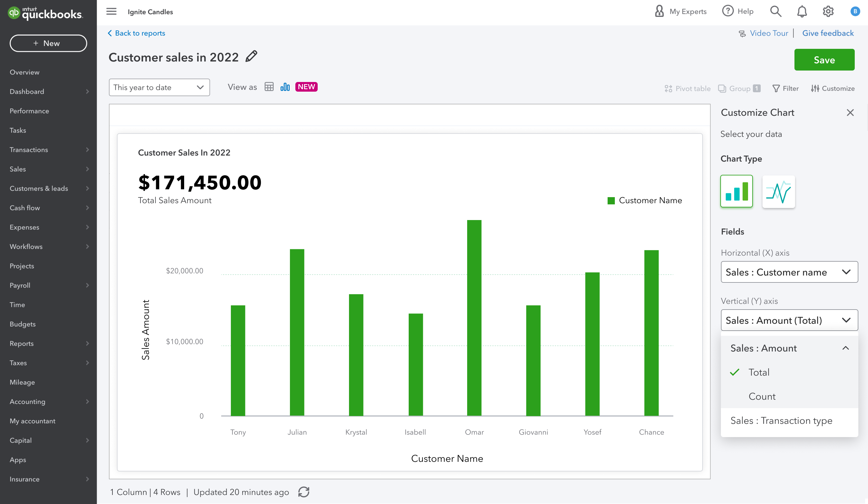868x504 pixels.
Task: Click the QuickBooks logo
Action: (x=45, y=13)
